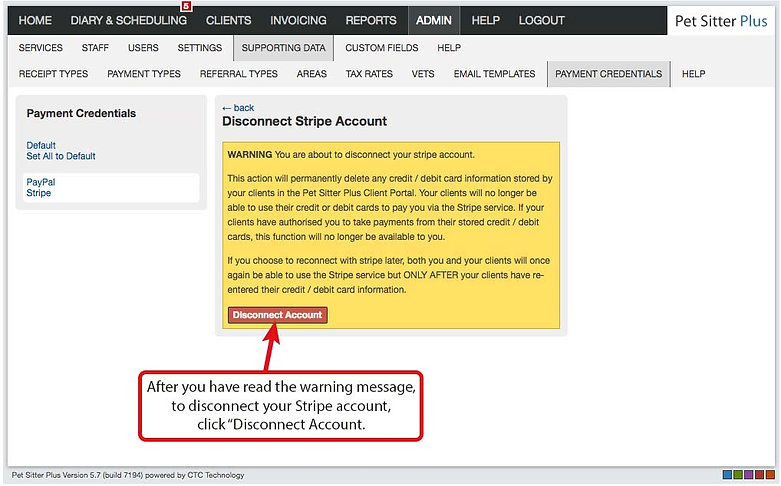Click the bold WARNING text in yellow box

[250, 155]
